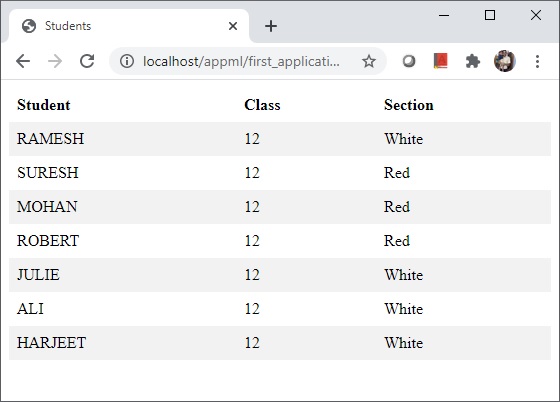Click the Section column header

(409, 105)
